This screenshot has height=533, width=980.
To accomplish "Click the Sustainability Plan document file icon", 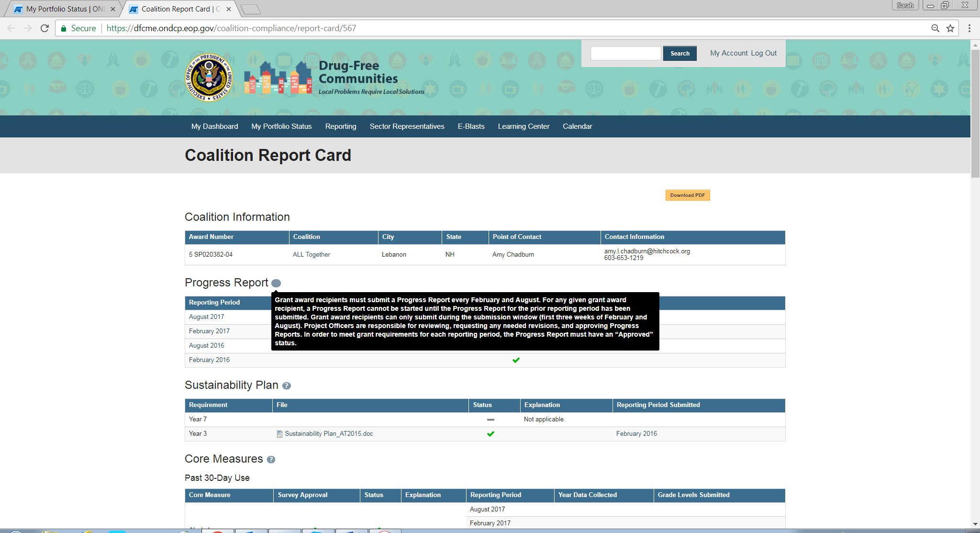I will 279,434.
